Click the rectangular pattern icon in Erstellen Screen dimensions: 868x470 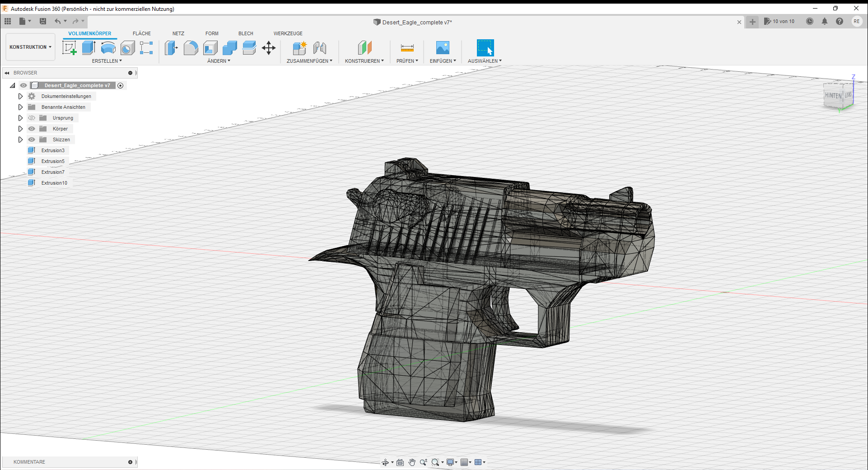click(x=146, y=48)
